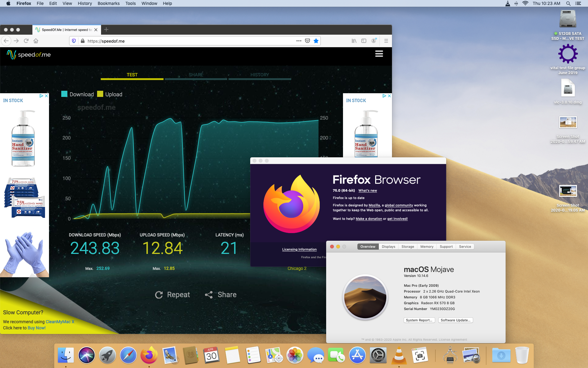Expand the page actions ellipsis menu
The height and width of the screenshot is (368, 588).
[299, 41]
